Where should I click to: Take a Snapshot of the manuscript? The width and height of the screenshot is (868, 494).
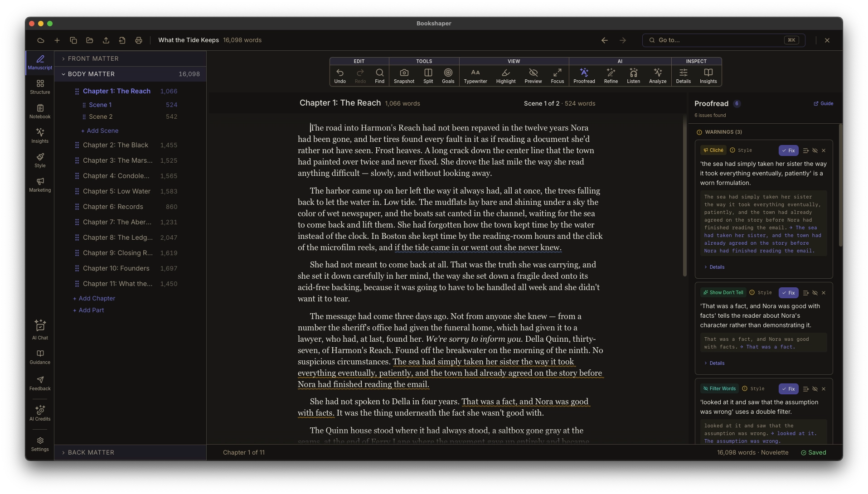click(404, 76)
